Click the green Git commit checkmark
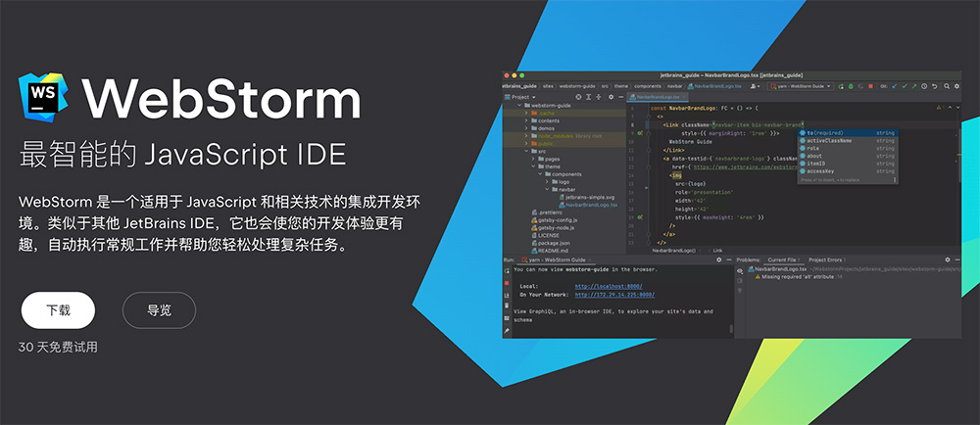 click(x=905, y=86)
